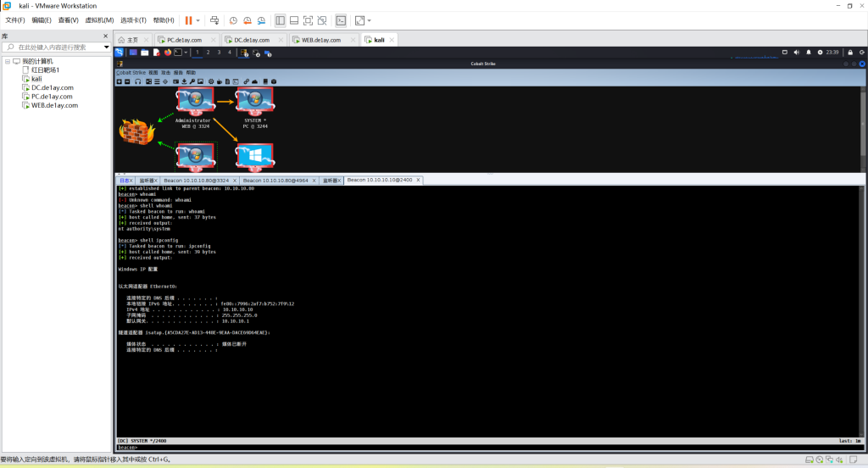
Task: Open the downloaded files icon
Action: tap(184, 81)
